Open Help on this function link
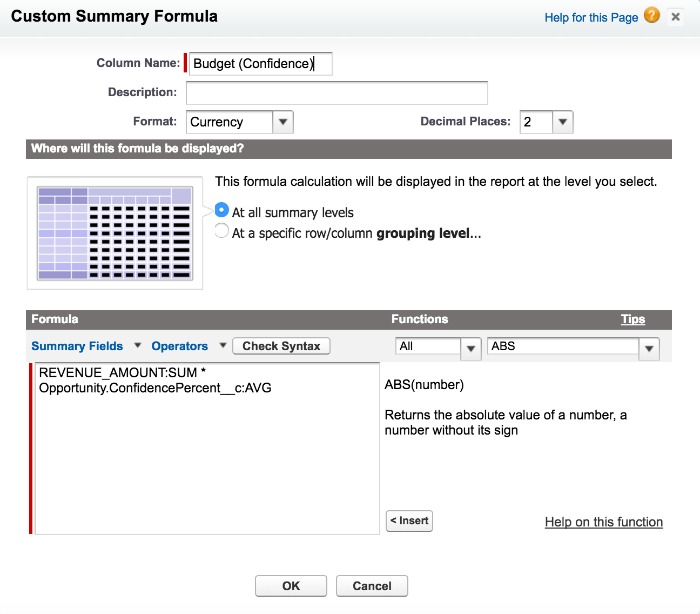 [x=603, y=522]
